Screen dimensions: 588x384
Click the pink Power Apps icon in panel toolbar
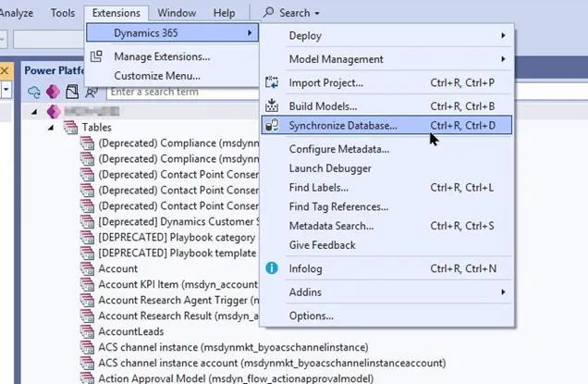[53, 92]
